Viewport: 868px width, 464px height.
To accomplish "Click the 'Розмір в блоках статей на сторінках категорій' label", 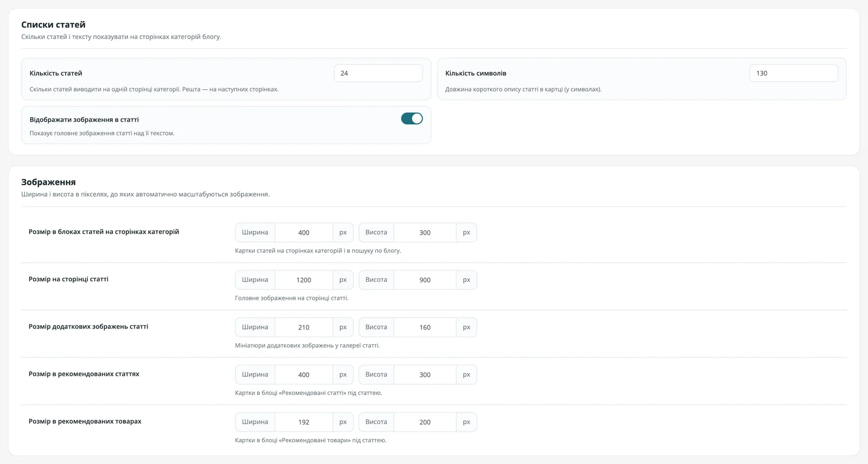I will [104, 232].
